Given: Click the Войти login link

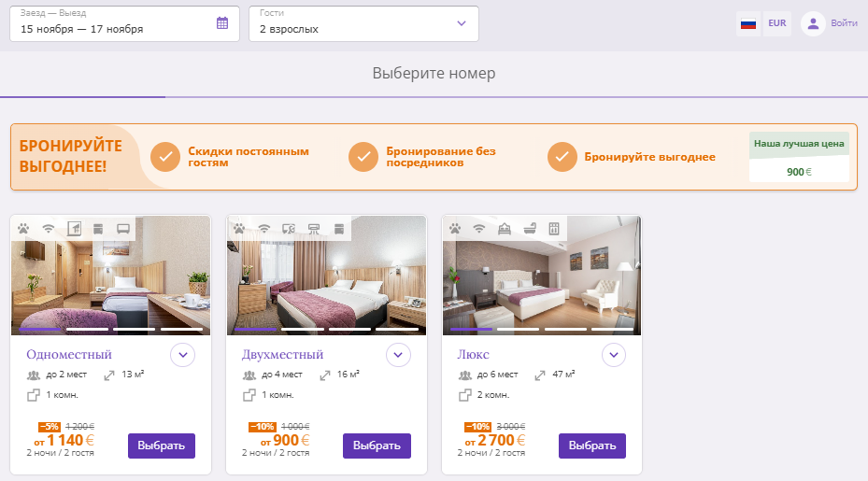Looking at the screenshot, I should coord(844,23).
